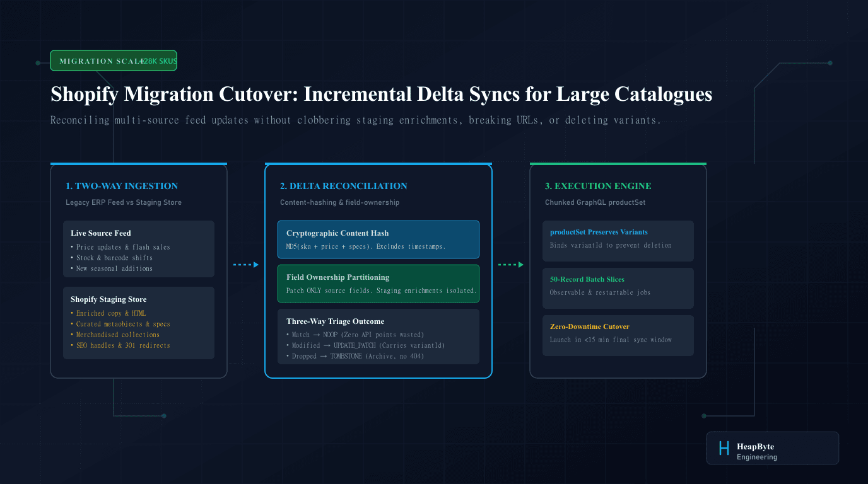Click 'Legacy ERP Feed vs Staging Store' subtitle

click(124, 202)
